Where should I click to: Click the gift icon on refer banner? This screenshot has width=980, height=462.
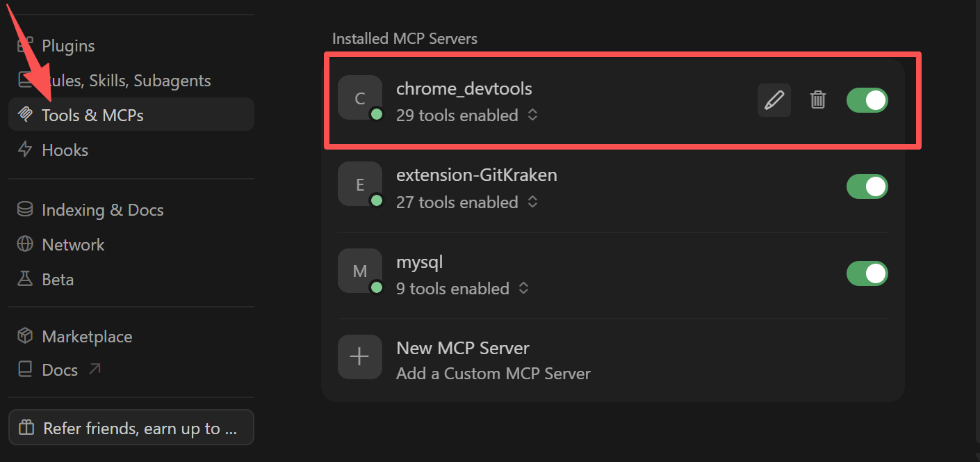pyautogui.click(x=26, y=427)
